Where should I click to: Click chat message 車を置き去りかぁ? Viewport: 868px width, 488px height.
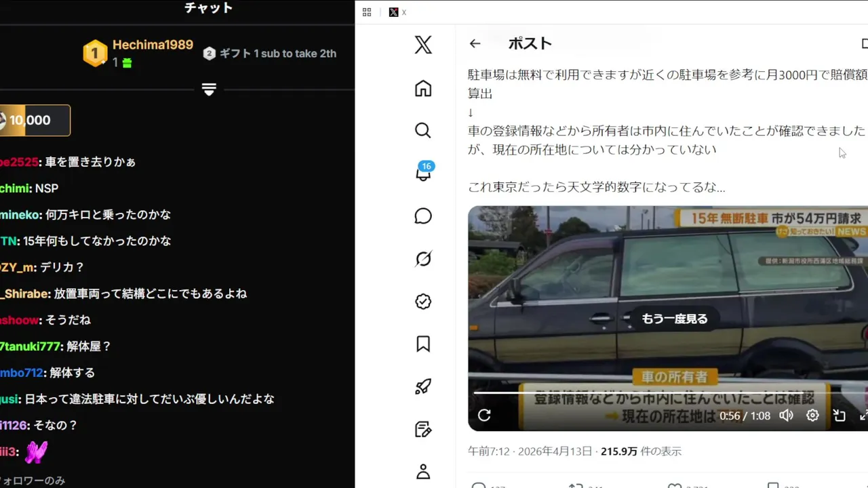coord(90,162)
